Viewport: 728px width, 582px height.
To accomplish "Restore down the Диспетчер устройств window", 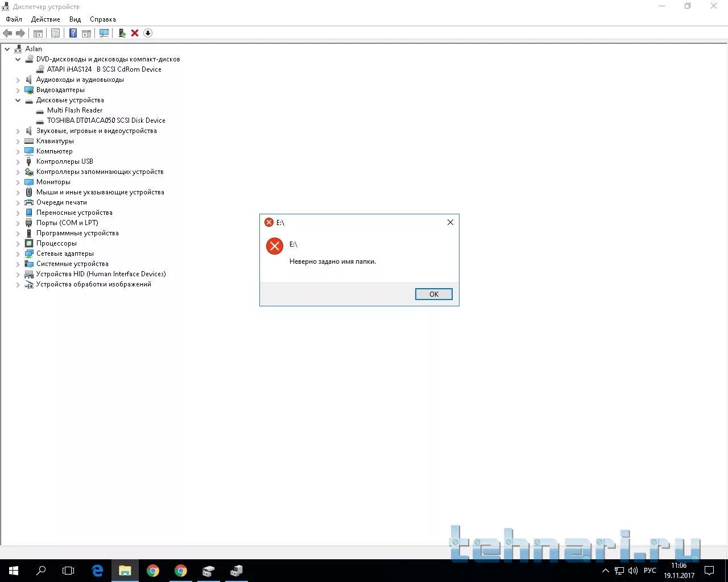I will pos(688,6).
